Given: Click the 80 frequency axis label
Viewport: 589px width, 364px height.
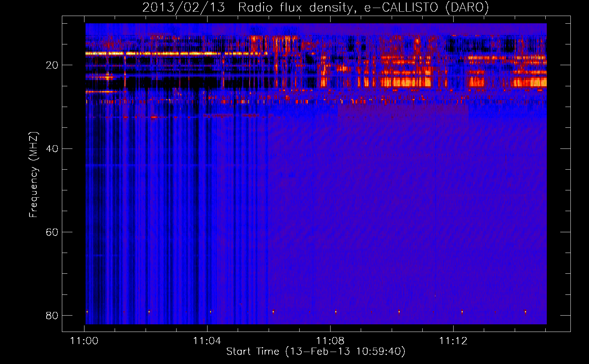Looking at the screenshot, I should [52, 316].
